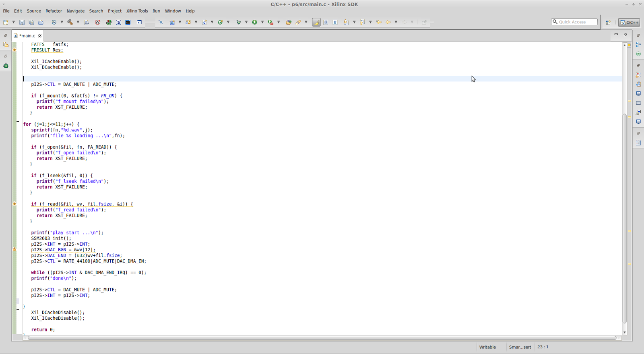
Task: Click the Build hammer icon
Action: 70,22
